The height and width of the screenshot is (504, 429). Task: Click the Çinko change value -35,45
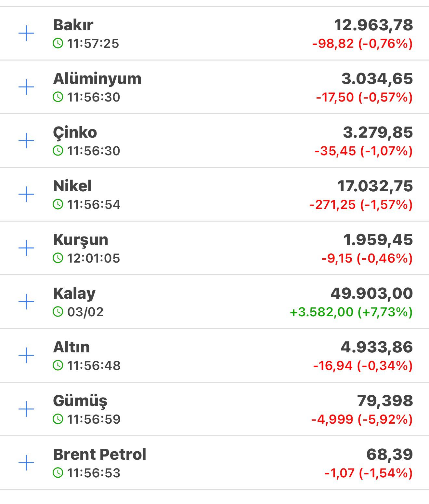pos(335,151)
